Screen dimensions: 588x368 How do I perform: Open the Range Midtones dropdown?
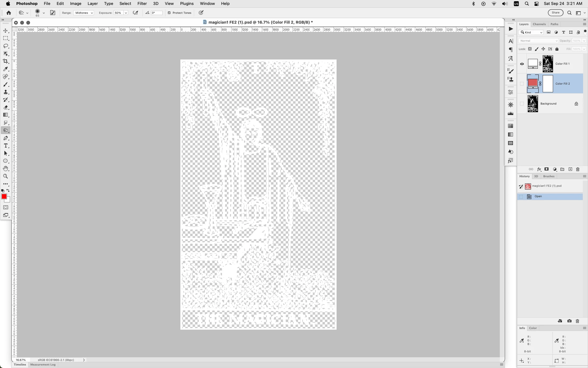(x=84, y=13)
